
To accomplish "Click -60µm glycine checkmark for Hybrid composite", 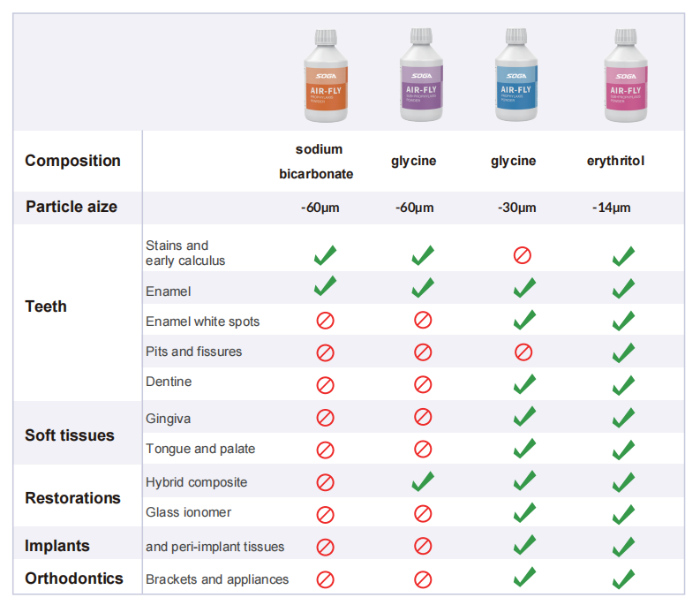I will point(423,481).
